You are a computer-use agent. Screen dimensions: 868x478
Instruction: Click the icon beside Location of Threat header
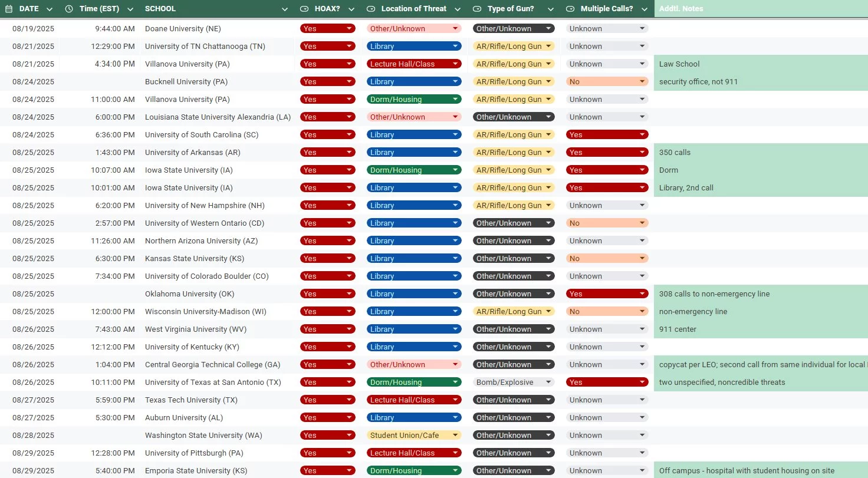click(371, 9)
